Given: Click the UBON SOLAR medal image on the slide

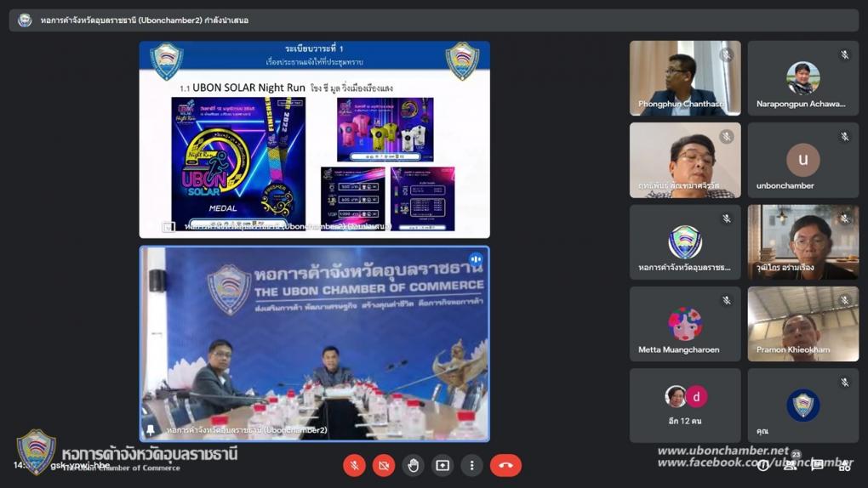Looking at the screenshot, I should 238,162.
